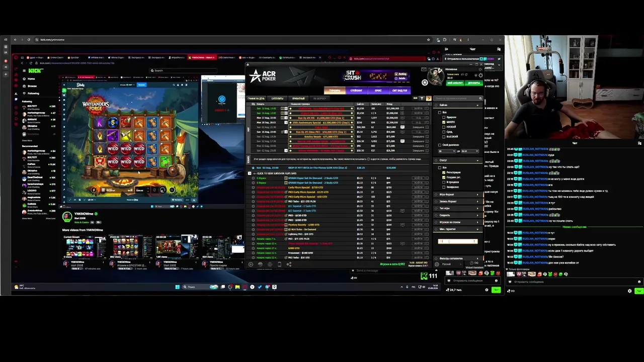
Task: Click the green send button in rightmost chat
Action: coord(639,291)
